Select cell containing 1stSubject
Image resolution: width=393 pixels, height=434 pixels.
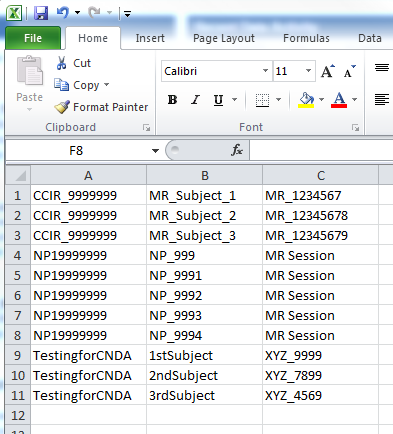204,355
